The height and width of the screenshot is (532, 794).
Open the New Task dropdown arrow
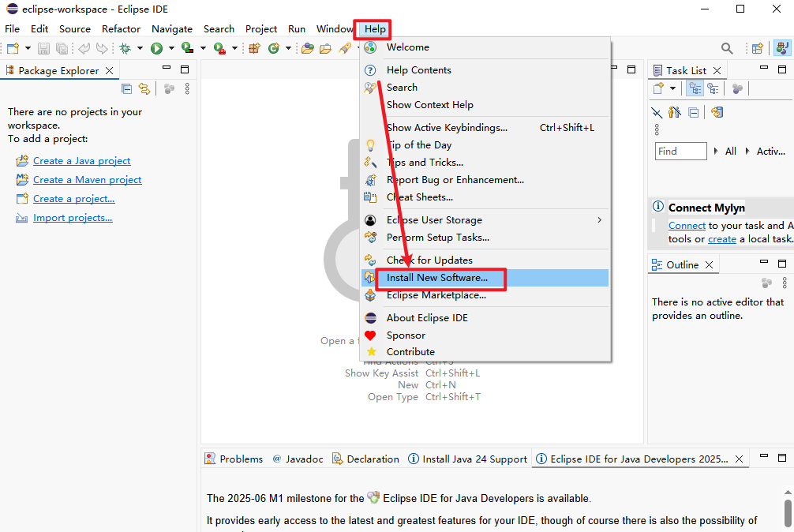point(673,89)
